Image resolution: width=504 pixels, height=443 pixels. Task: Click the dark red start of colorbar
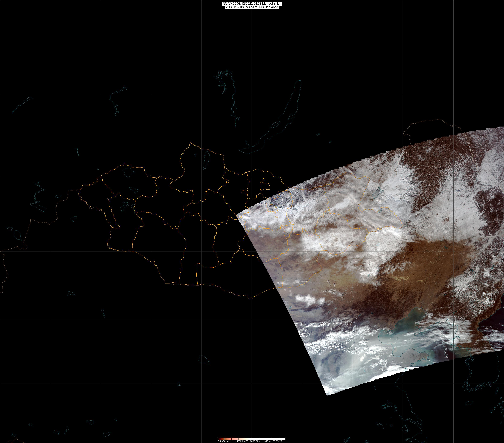pyautogui.click(x=219, y=439)
